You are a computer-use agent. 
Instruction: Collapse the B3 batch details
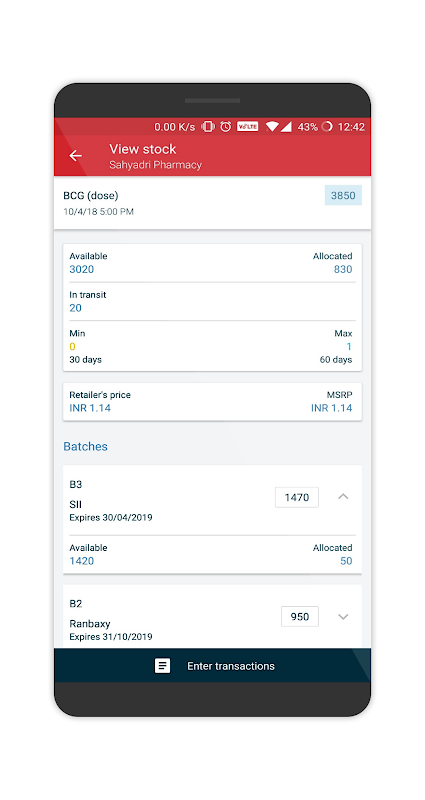pyautogui.click(x=343, y=496)
